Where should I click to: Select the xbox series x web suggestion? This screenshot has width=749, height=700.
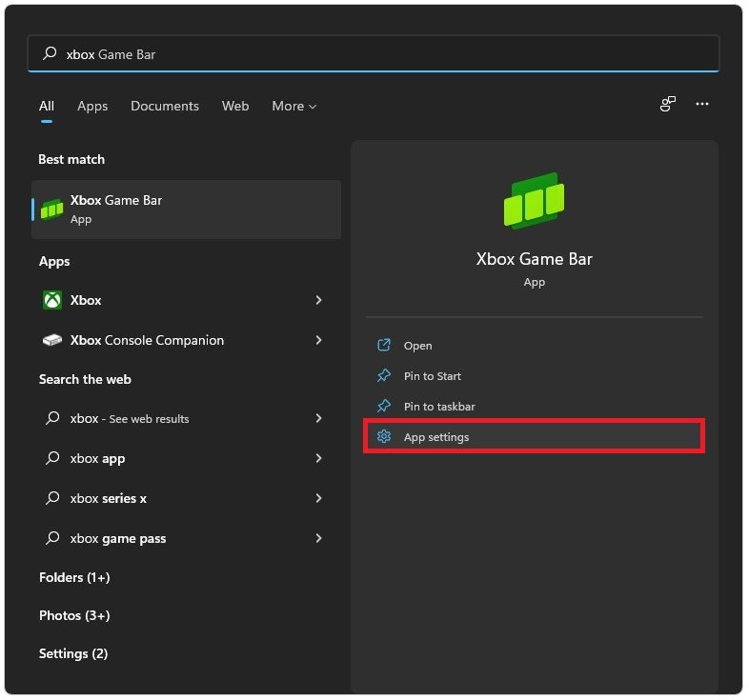pyautogui.click(x=109, y=498)
